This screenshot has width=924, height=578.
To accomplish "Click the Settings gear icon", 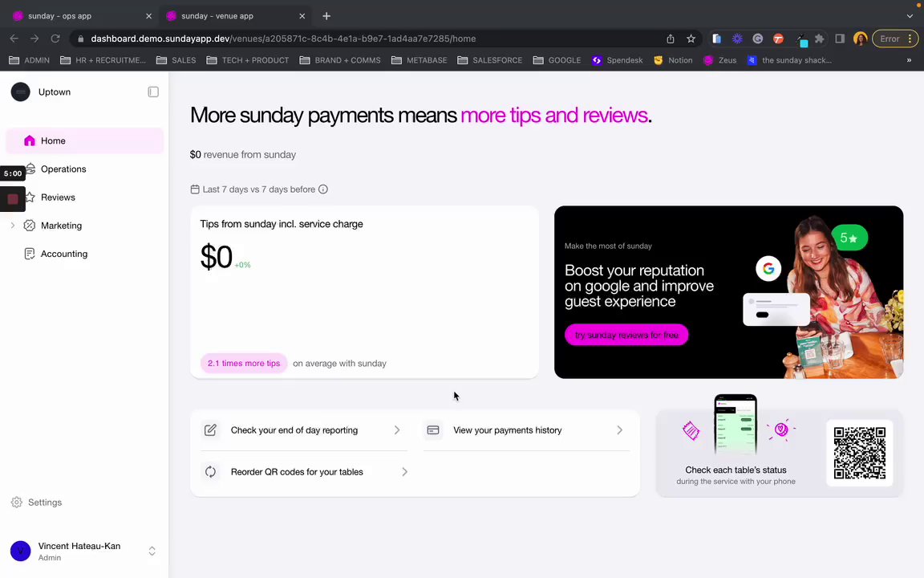I will coord(17,502).
